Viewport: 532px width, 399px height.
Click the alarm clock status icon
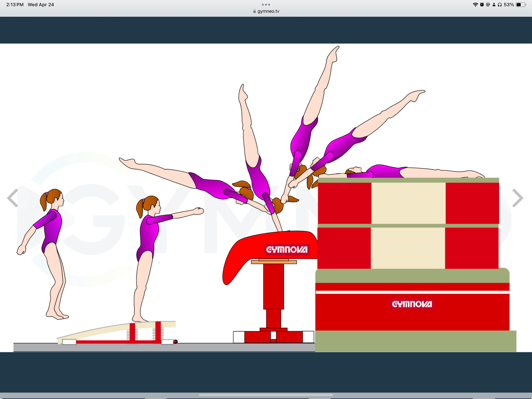[x=482, y=4]
